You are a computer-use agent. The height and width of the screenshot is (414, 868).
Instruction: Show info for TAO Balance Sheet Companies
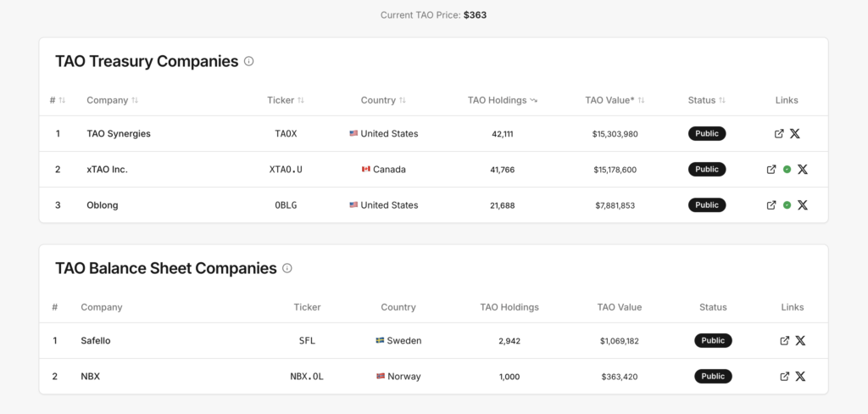pos(287,268)
